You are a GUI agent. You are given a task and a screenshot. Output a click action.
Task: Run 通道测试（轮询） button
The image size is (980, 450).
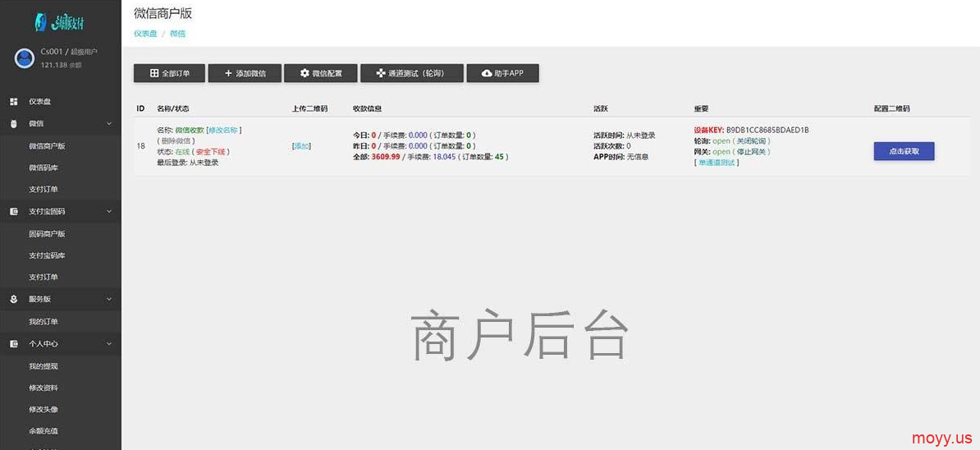click(412, 73)
